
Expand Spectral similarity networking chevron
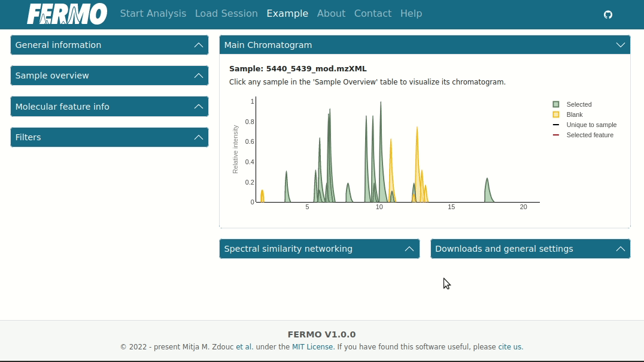pos(409,249)
